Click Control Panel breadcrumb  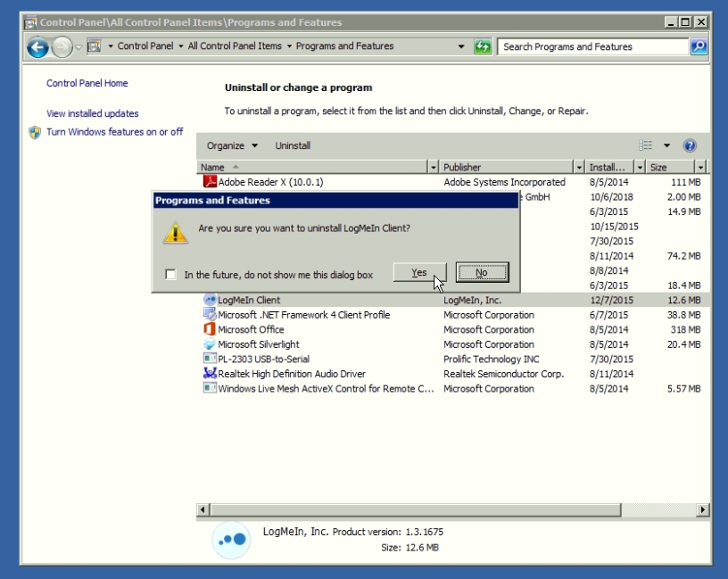[145, 46]
